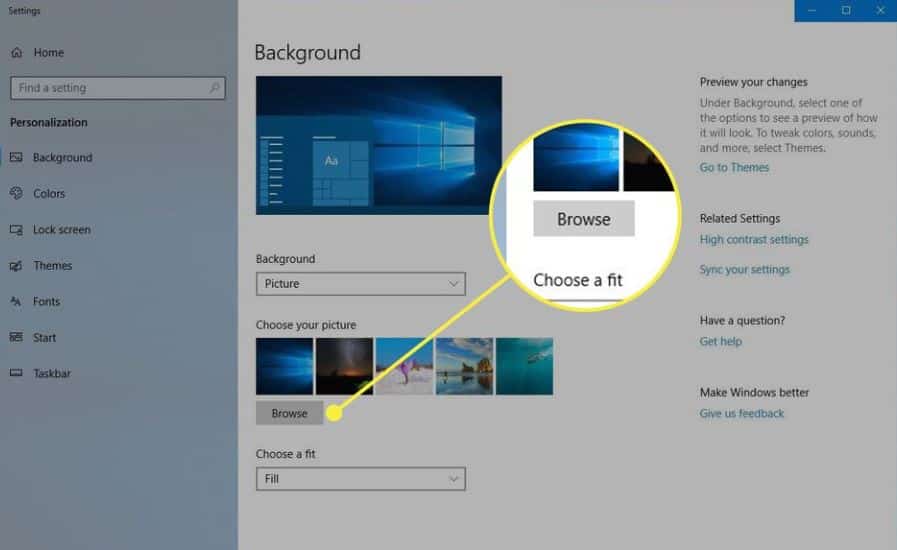The width and height of the screenshot is (897, 550).
Task: Click the Lock screen monitor icon
Action: click(x=16, y=230)
